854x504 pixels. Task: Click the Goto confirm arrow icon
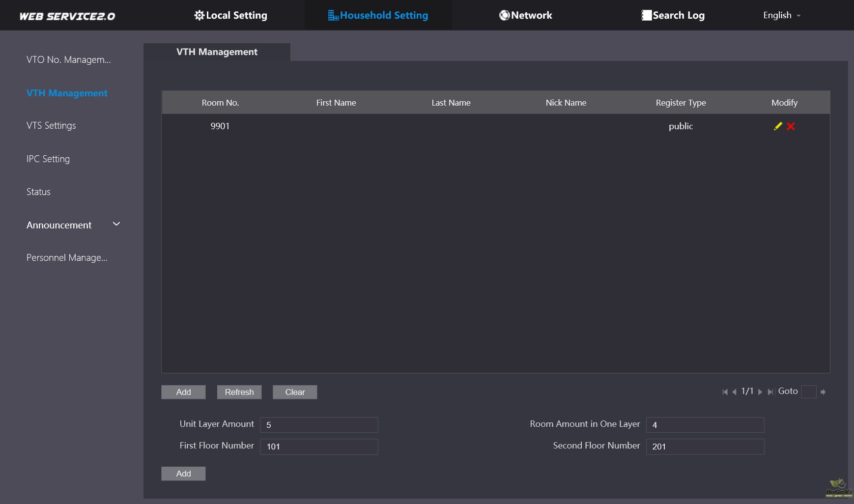point(823,392)
